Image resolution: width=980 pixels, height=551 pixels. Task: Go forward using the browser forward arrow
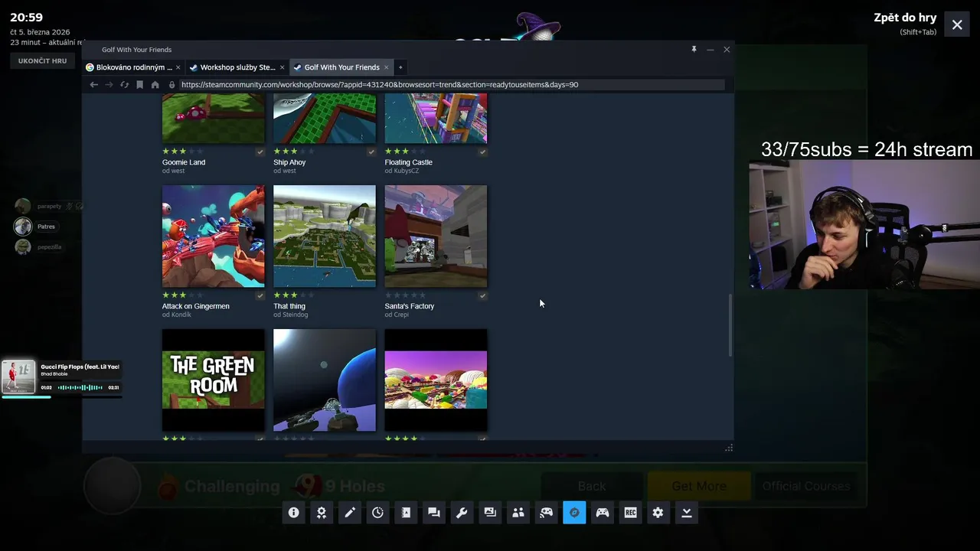tap(109, 85)
